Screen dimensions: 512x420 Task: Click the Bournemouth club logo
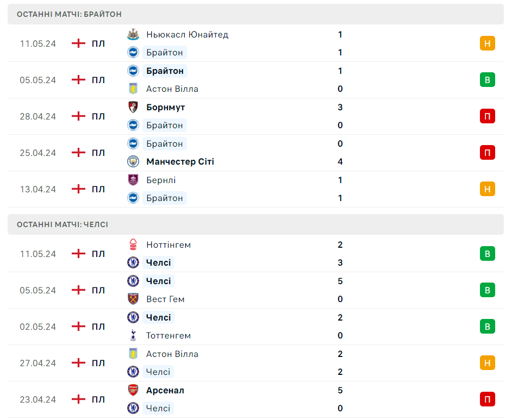coord(133,107)
